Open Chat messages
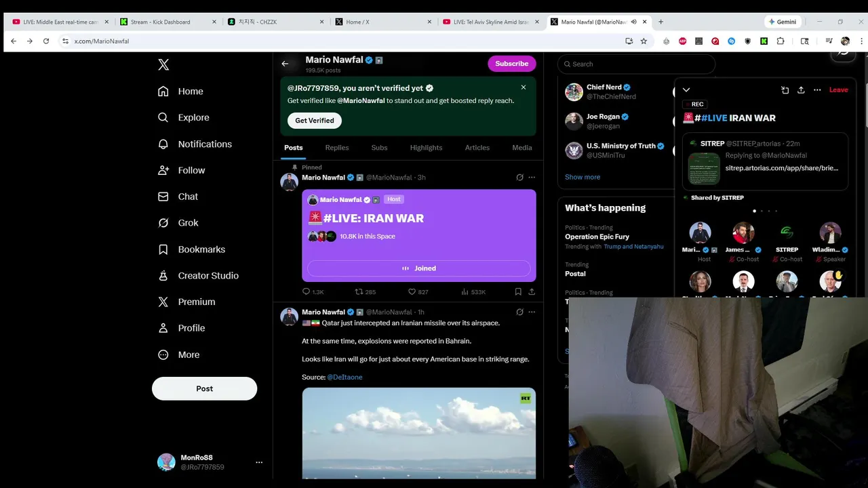Viewport: 868px width, 488px height. (x=178, y=197)
